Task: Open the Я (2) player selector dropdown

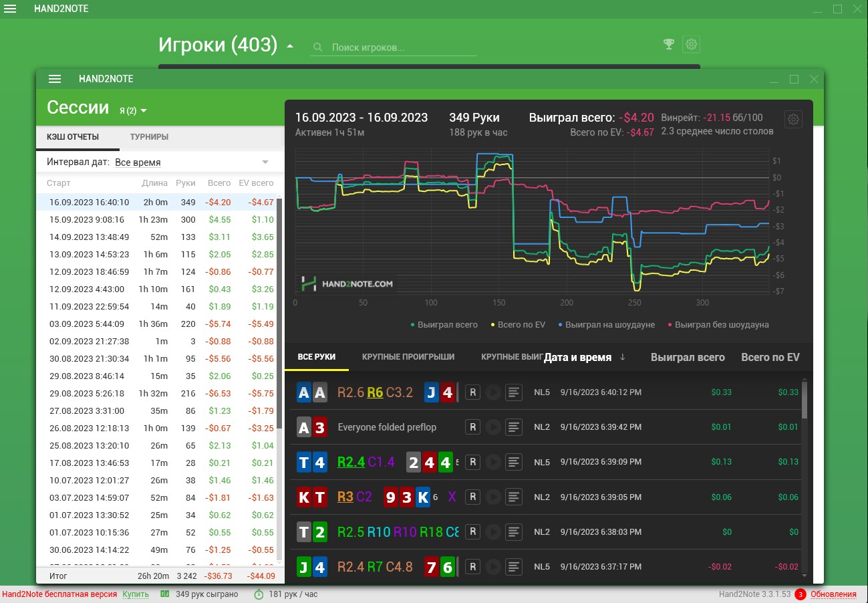Action: click(x=133, y=110)
